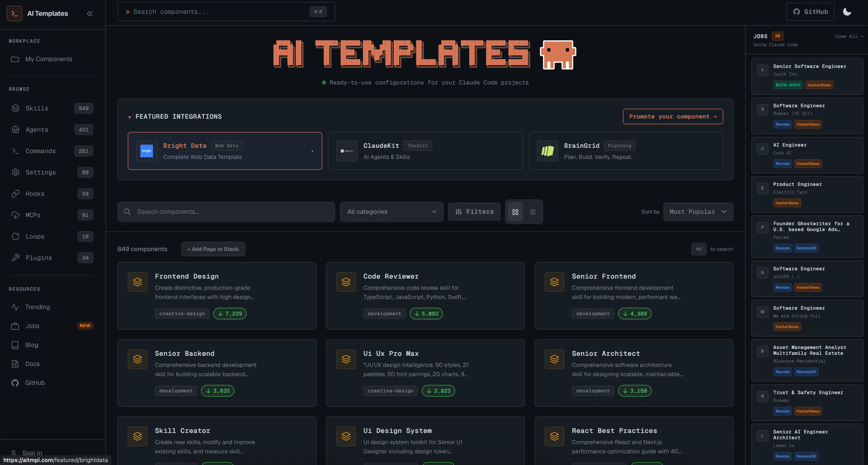Click Add Page to Stack button

click(x=213, y=249)
